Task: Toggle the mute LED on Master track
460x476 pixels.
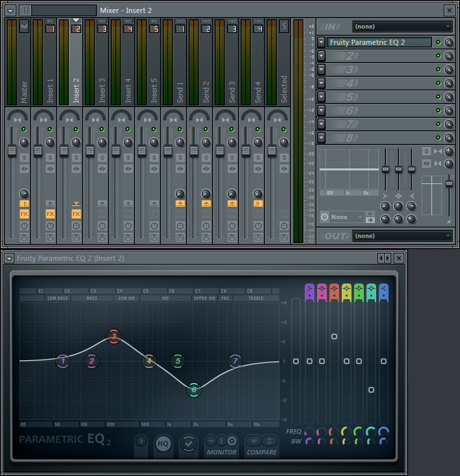Action: click(23, 129)
